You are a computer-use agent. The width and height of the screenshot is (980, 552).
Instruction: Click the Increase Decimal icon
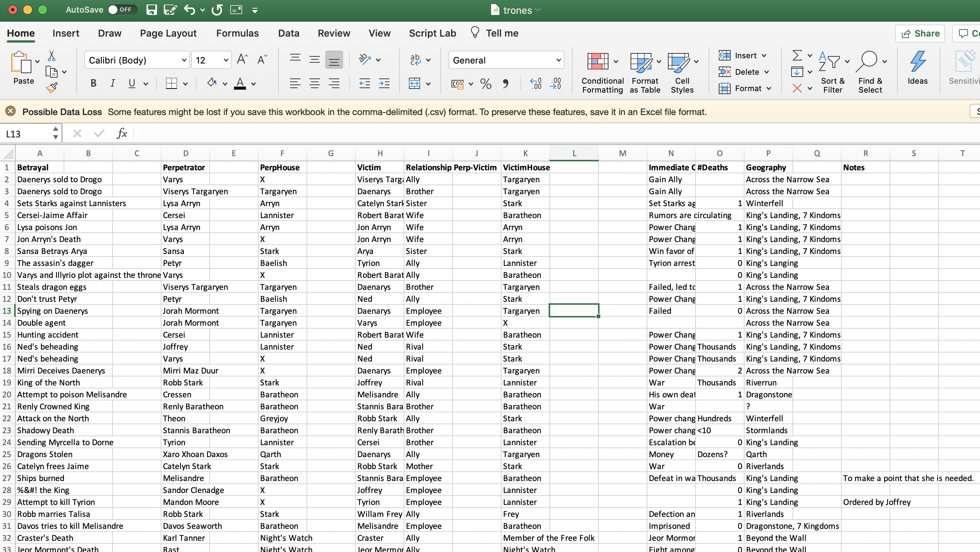tap(536, 83)
